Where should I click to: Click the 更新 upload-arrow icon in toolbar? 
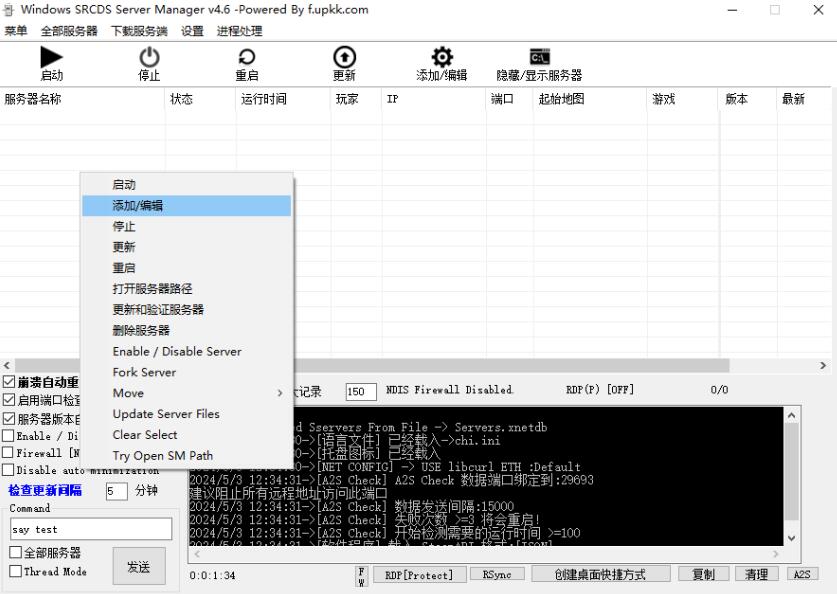pos(344,57)
